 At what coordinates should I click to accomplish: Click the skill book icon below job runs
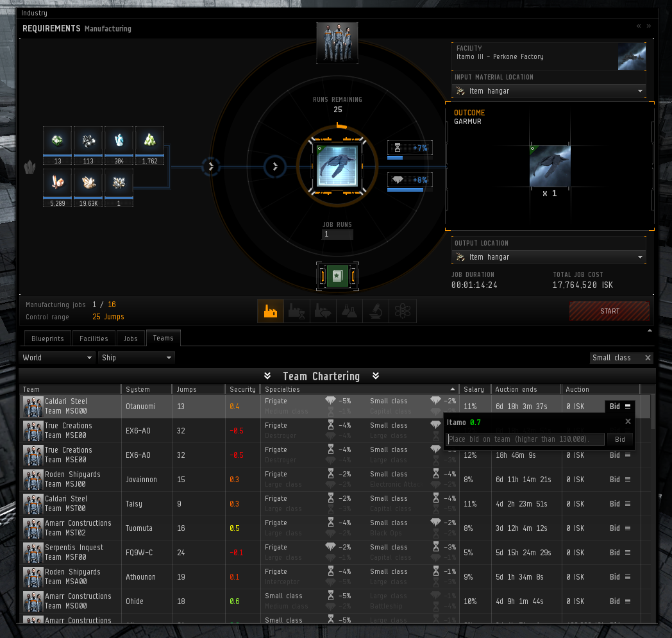[337, 276]
